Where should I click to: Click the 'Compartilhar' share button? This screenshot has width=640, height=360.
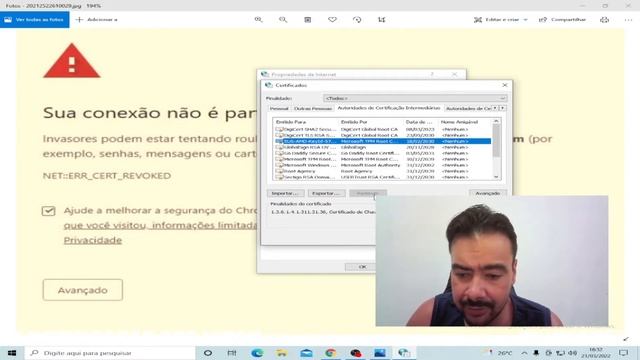pos(562,20)
